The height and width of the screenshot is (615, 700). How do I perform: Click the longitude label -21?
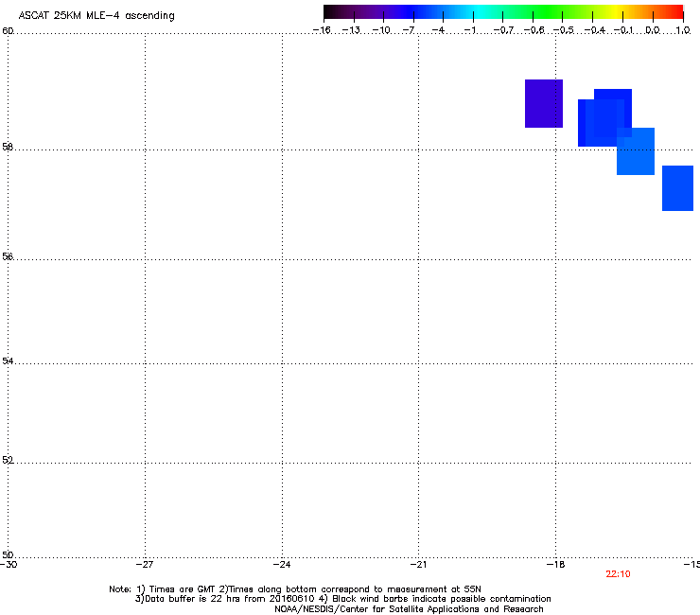point(418,565)
